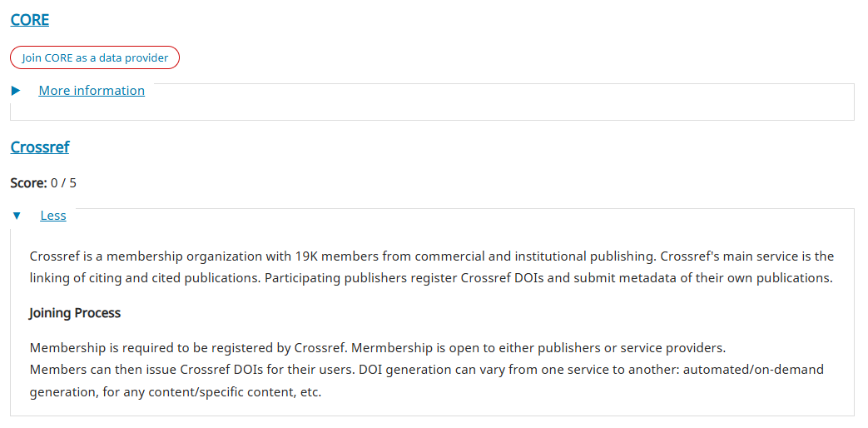Click the empty collapsed panel right of More information
The height and width of the screenshot is (428, 868).
[x=499, y=103]
